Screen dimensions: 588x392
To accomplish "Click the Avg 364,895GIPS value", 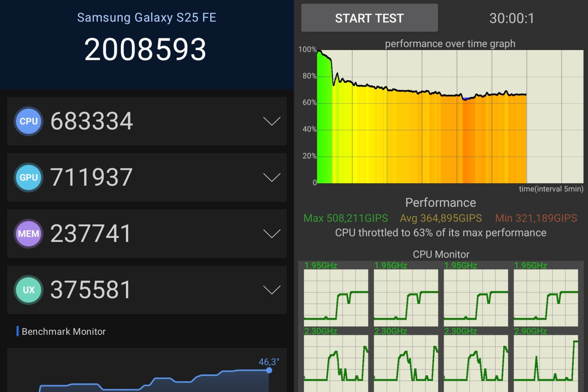I will [x=441, y=219].
